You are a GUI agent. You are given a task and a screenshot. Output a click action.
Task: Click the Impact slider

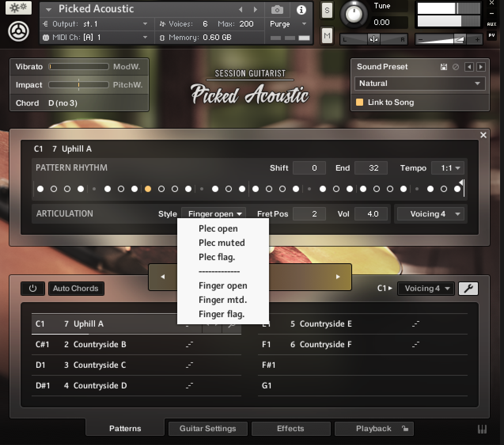pyautogui.click(x=79, y=85)
